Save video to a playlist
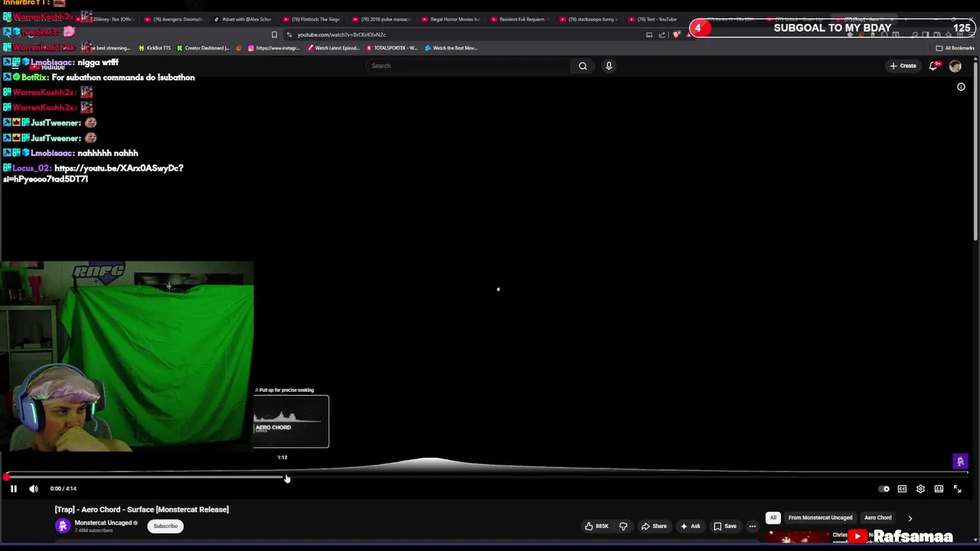 pos(725,526)
